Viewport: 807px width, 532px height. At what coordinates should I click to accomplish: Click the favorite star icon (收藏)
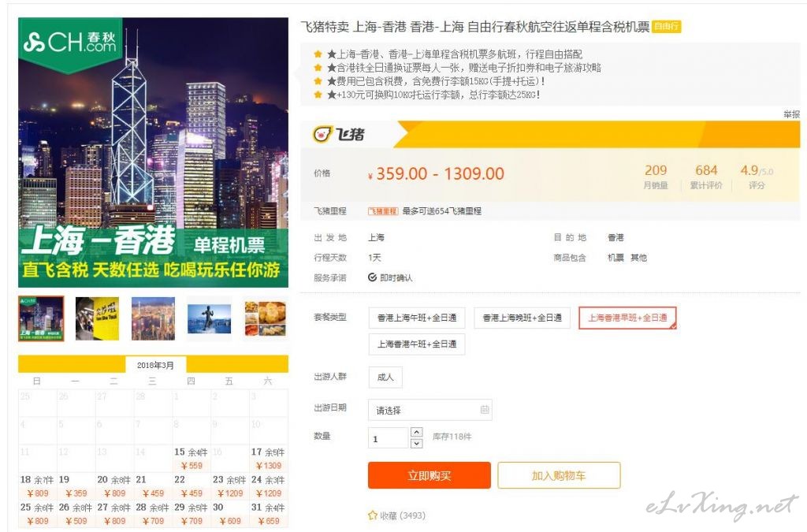[x=373, y=515]
